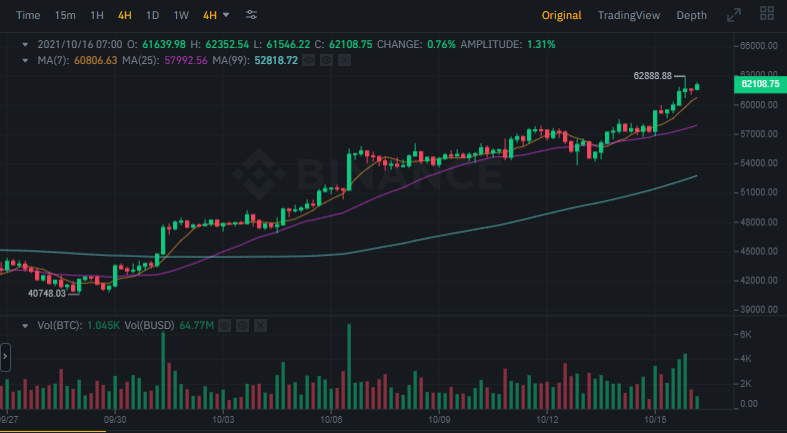Open the technical indicator settings icon
Screen dimensions: 787x433
click(251, 15)
